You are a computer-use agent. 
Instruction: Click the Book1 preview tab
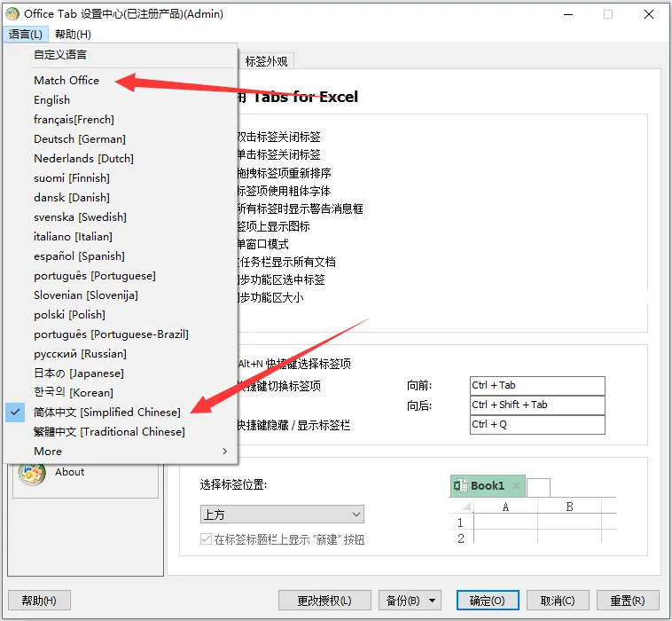coord(488,486)
